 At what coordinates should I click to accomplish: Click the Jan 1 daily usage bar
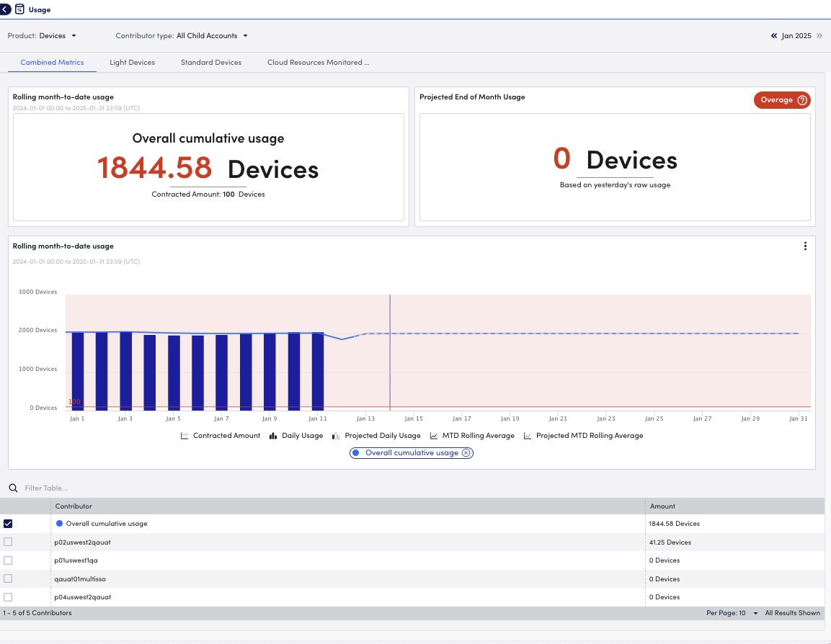(x=77, y=371)
